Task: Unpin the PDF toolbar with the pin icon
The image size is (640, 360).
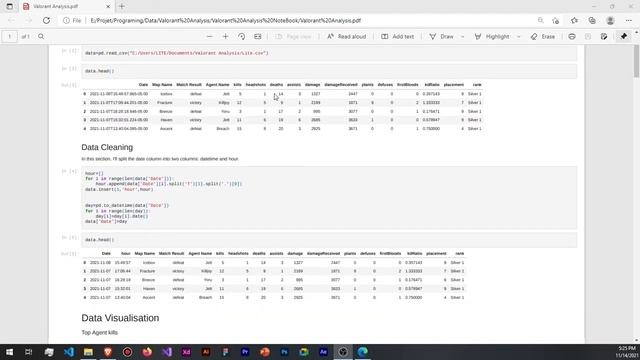Action: pyautogui.click(x=624, y=36)
